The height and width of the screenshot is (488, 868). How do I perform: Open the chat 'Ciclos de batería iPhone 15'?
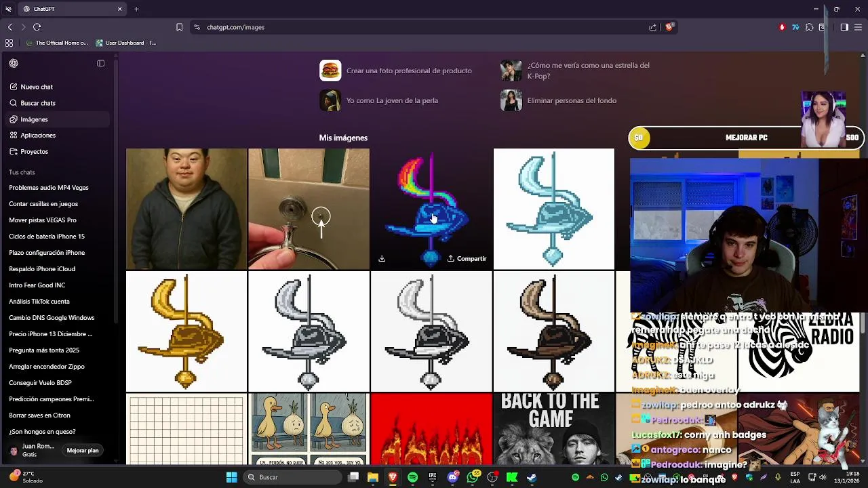click(47, 237)
